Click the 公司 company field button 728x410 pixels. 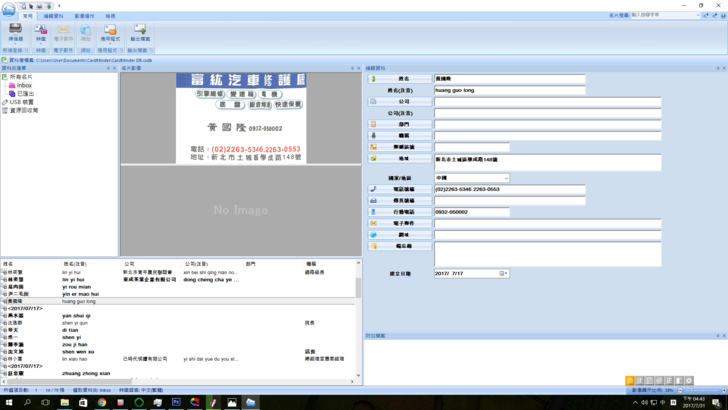399,102
